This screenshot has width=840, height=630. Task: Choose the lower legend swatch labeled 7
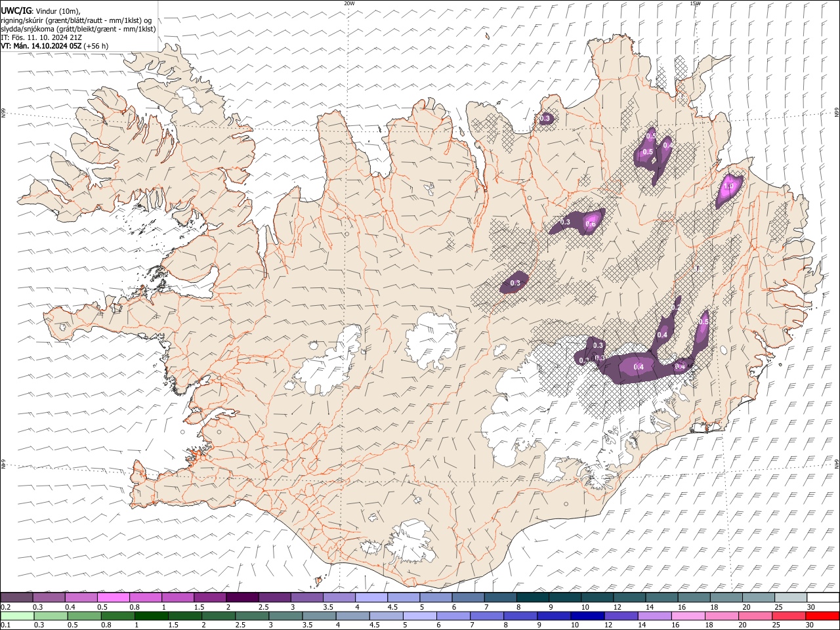[486, 616]
